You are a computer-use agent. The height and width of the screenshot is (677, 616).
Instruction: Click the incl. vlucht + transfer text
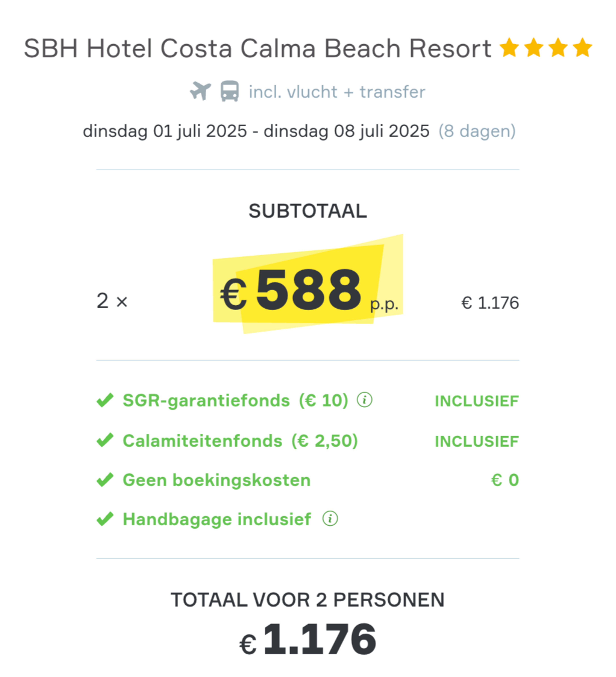click(337, 92)
